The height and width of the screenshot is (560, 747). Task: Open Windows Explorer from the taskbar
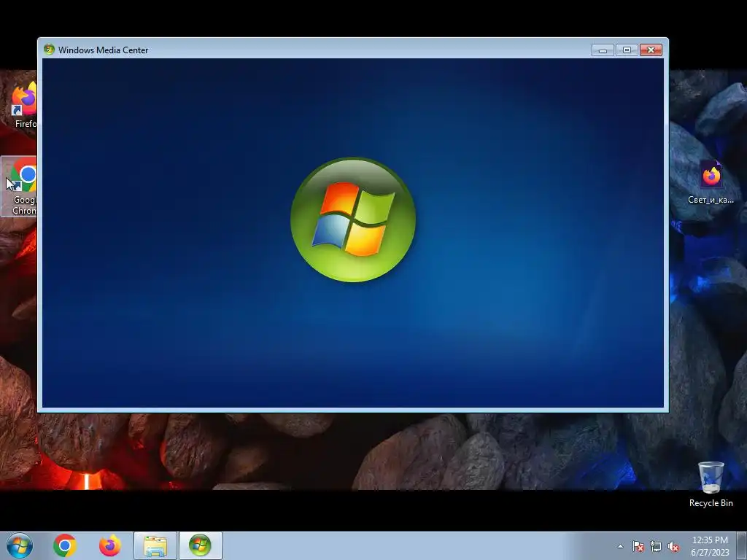[155, 545]
